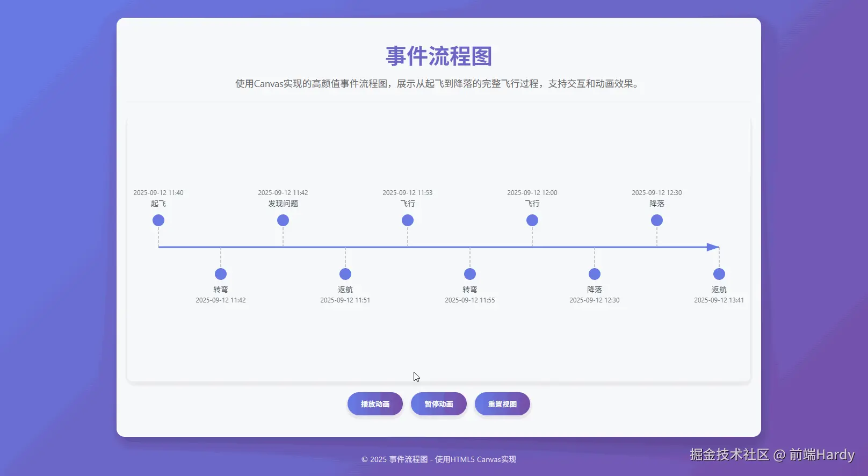Click the 暂停动画 button
The height and width of the screenshot is (476, 868).
pos(439,404)
